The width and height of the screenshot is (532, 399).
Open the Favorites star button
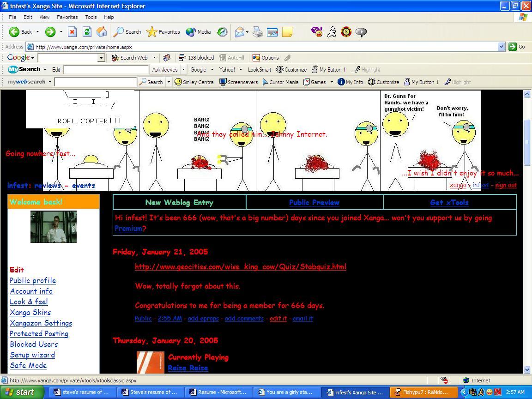click(x=163, y=32)
